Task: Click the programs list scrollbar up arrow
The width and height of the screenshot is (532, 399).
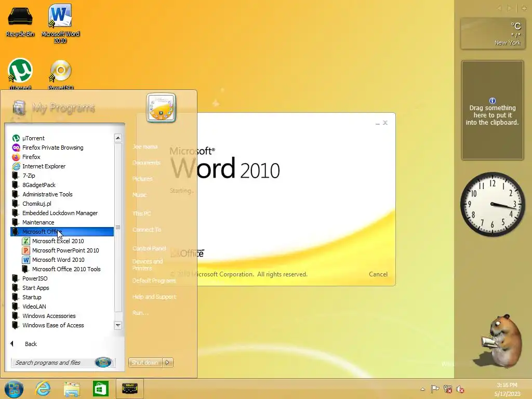Action: pyautogui.click(x=118, y=138)
